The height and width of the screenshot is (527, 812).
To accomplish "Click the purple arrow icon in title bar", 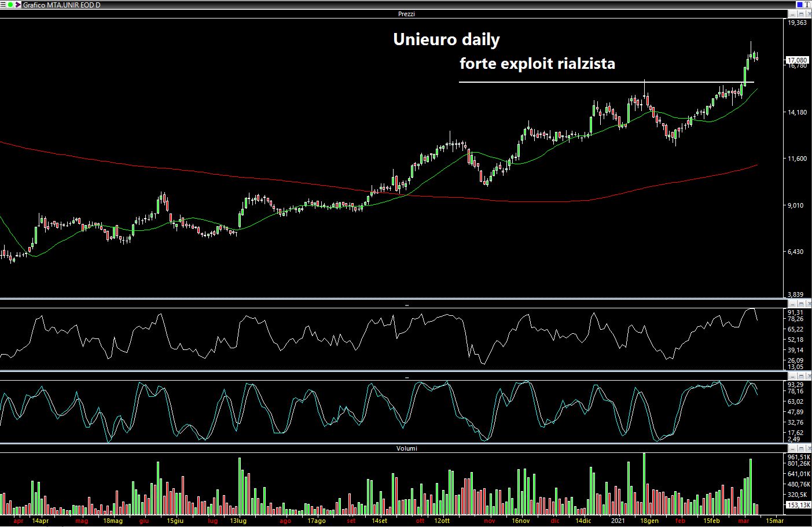I will tap(18, 4).
